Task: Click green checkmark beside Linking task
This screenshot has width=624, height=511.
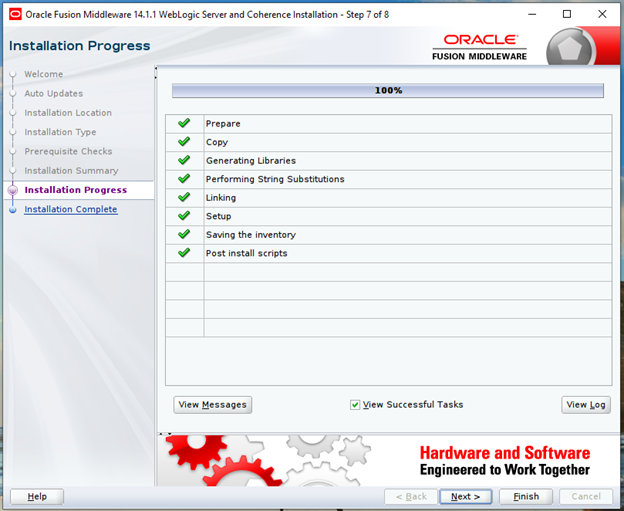Action: point(184,197)
